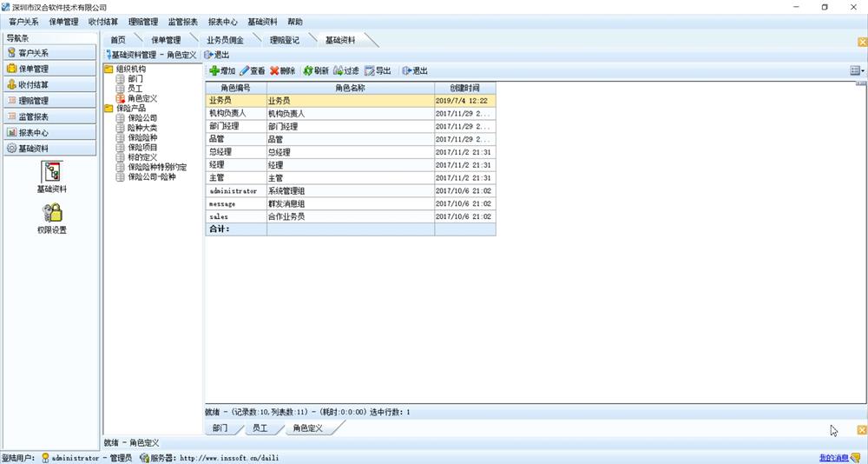Select the 总经理 role row
868x464 pixels.
click(x=351, y=152)
